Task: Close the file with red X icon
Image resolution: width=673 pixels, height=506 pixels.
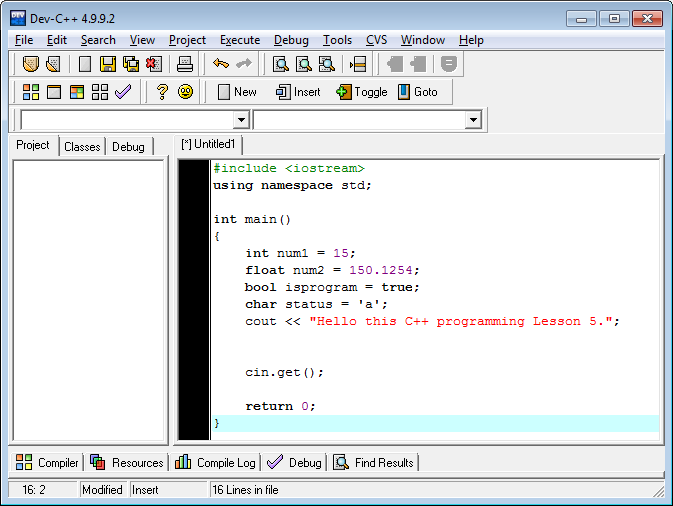Action: point(154,64)
